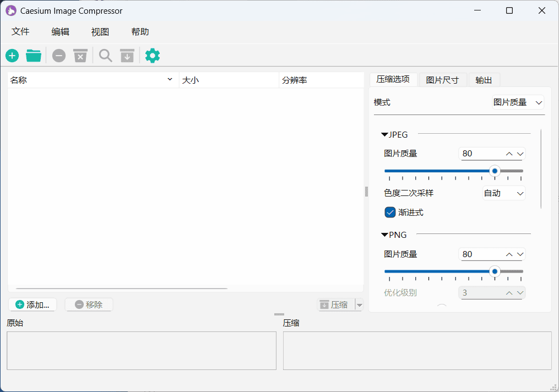Image resolution: width=559 pixels, height=392 pixels.
Task: Toggle the 渐进式 checkbox
Action: [390, 213]
